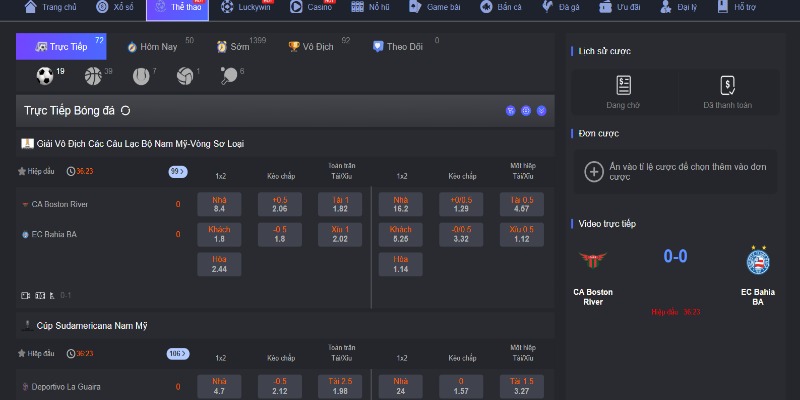Open the Hôm Nay tab
Screen dimensions: 800x400
click(153, 46)
